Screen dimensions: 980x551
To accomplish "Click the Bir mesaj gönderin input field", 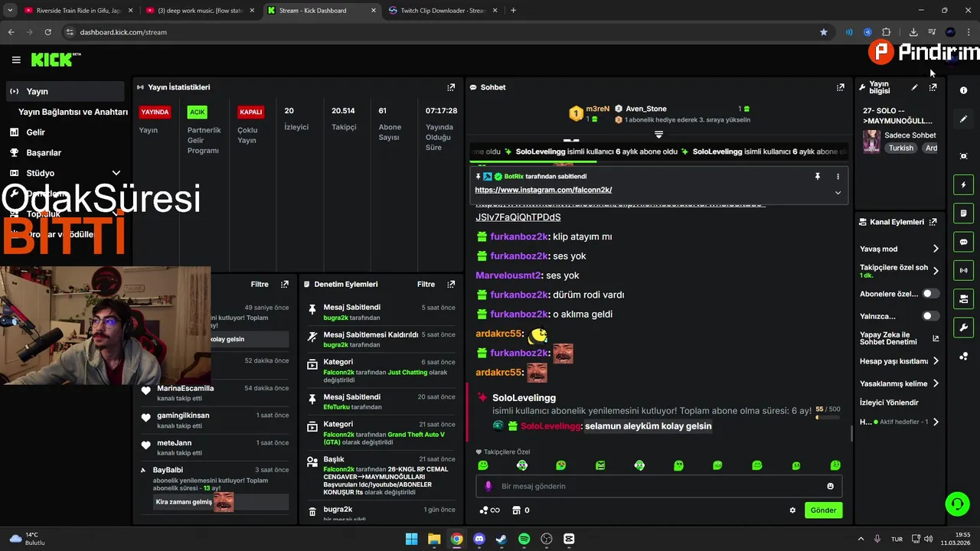I will 658,486.
